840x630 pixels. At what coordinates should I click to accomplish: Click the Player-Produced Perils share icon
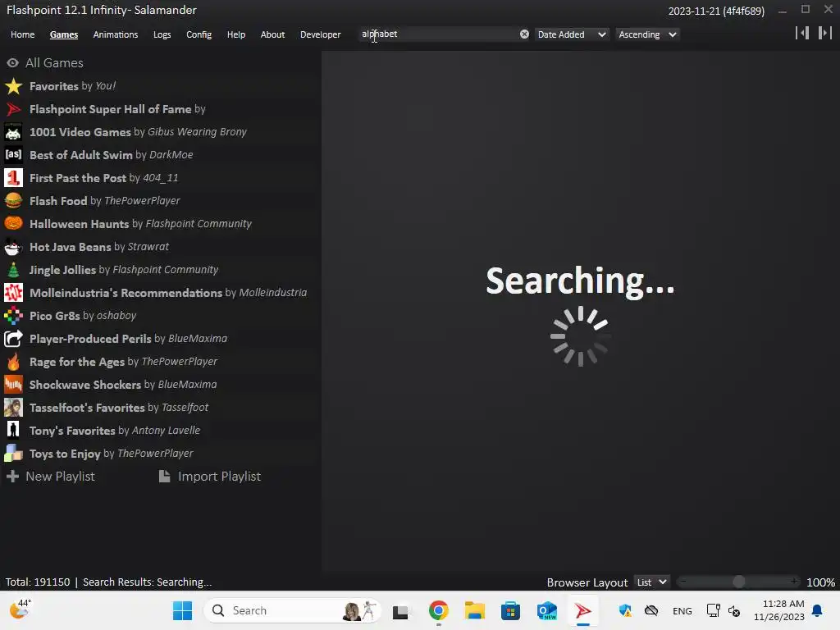click(x=13, y=339)
